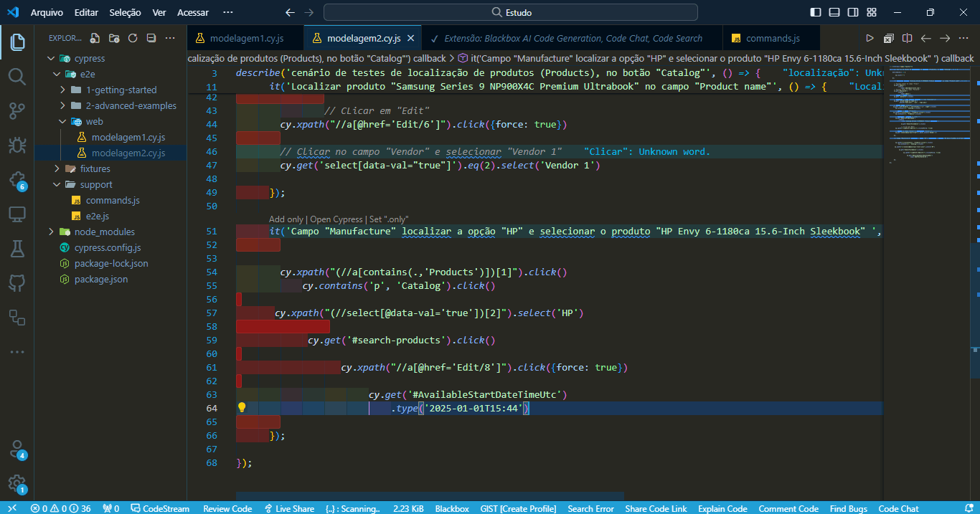Open editor more actions ellipsis
The width and height of the screenshot is (980, 514).
click(963, 38)
